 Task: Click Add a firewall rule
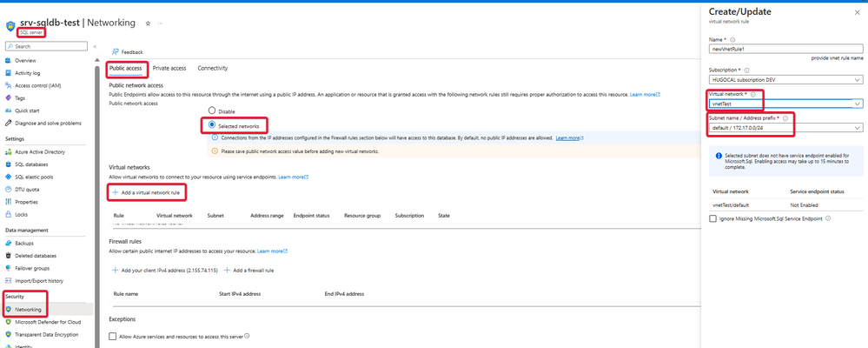tap(249, 271)
